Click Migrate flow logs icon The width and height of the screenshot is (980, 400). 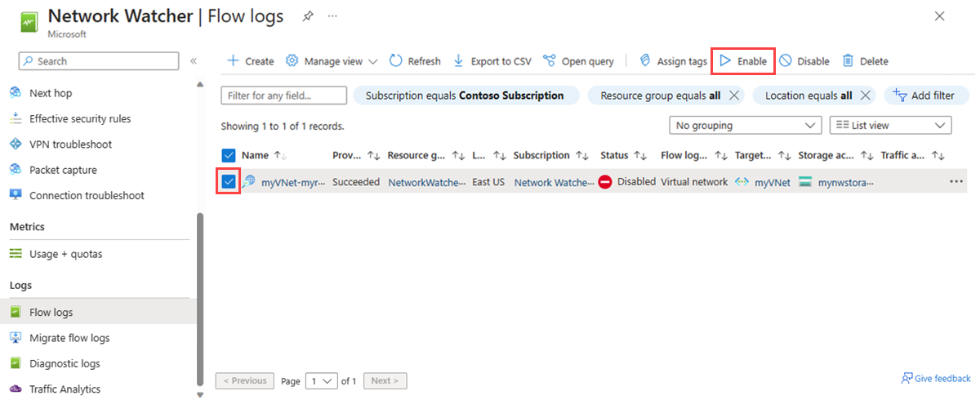16,338
